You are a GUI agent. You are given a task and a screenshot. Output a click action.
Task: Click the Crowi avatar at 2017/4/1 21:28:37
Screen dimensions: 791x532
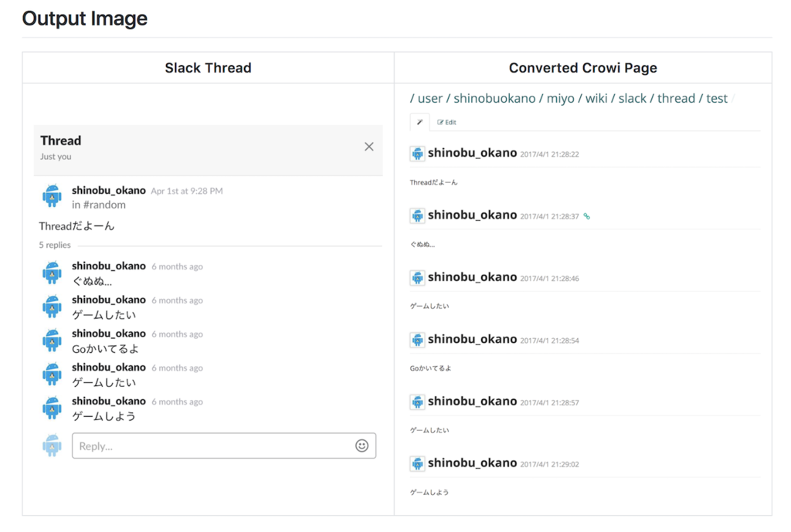pos(417,215)
